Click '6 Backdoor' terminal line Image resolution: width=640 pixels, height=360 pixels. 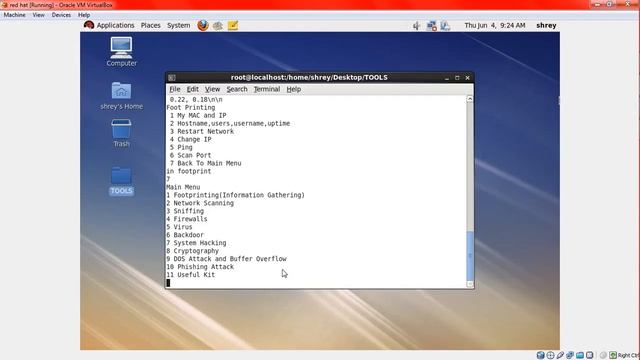[x=185, y=235]
